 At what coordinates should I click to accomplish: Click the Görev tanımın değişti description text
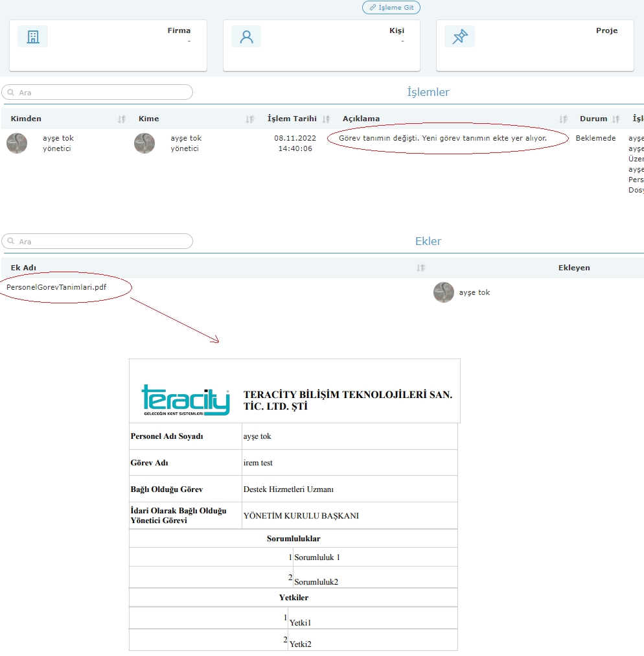pos(443,138)
